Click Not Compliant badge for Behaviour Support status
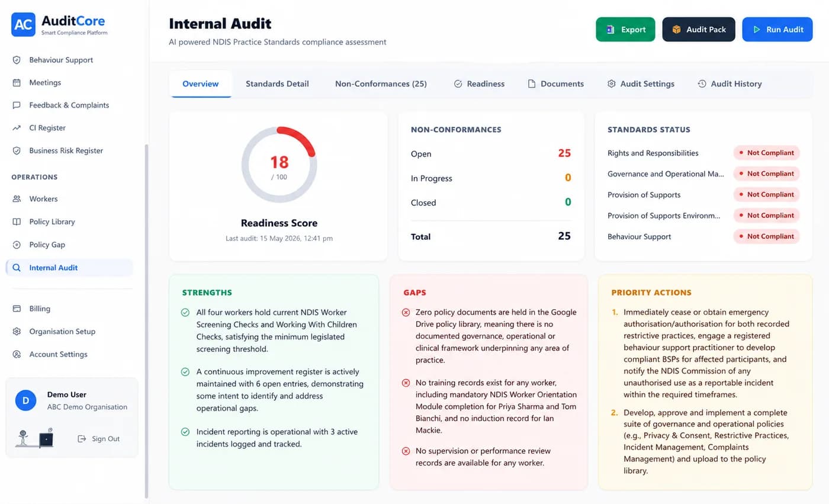Screen dimensions: 829x504 click(767, 236)
